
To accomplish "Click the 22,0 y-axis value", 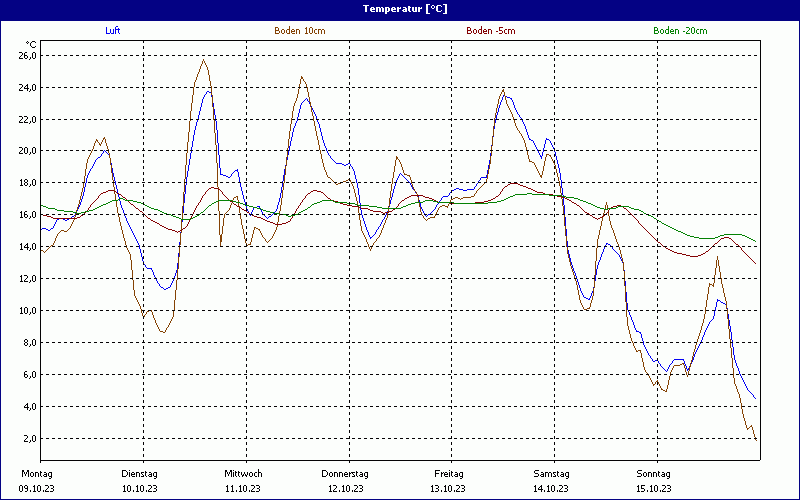I will [28, 119].
